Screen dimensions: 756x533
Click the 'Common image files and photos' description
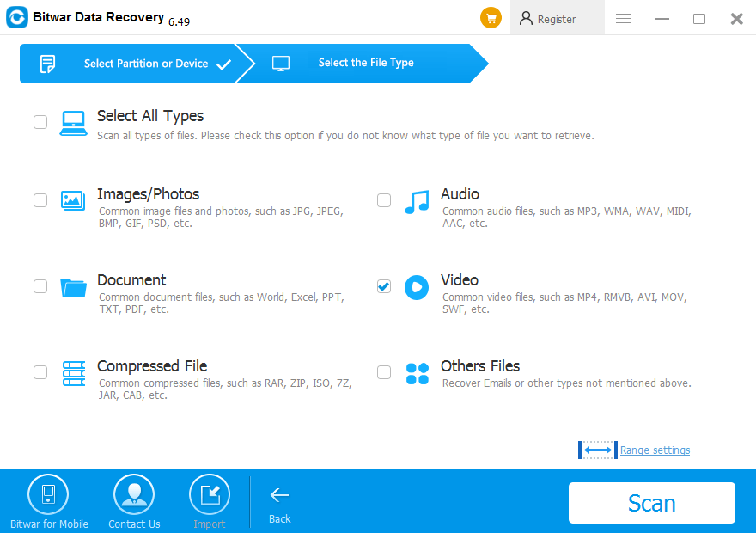(x=221, y=217)
